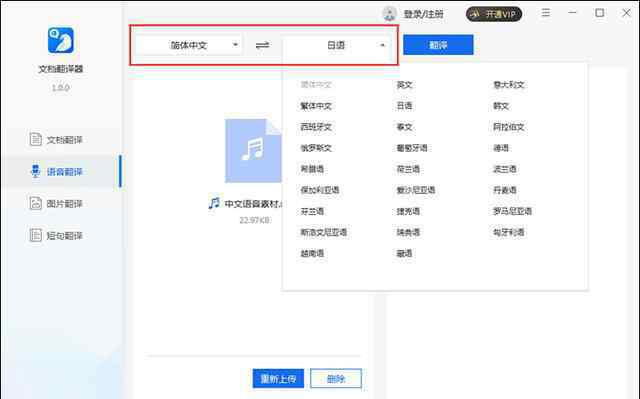Select 越南语 in the language list
Viewport: 640px width, 399px height.
pyautogui.click(x=312, y=253)
